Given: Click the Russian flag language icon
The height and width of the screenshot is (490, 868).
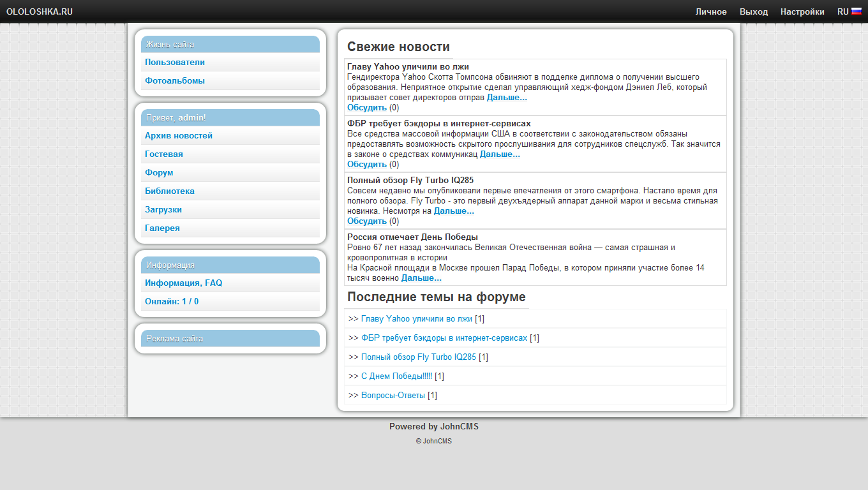Looking at the screenshot, I should pyautogui.click(x=856, y=11).
